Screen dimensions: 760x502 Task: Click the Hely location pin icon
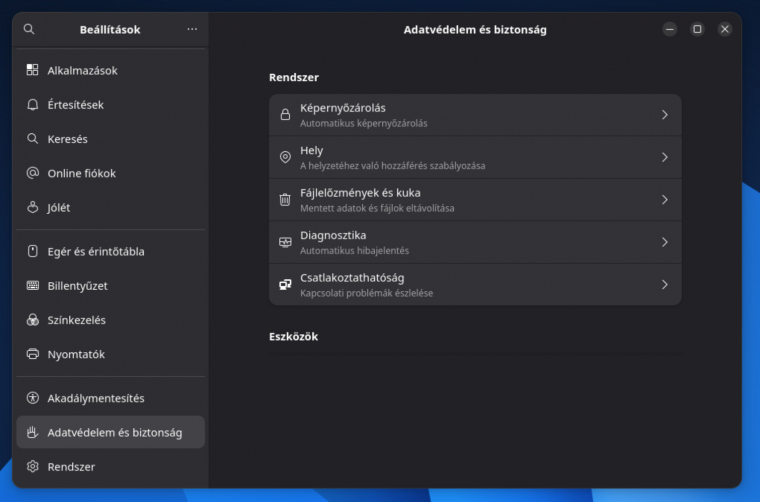(x=285, y=157)
